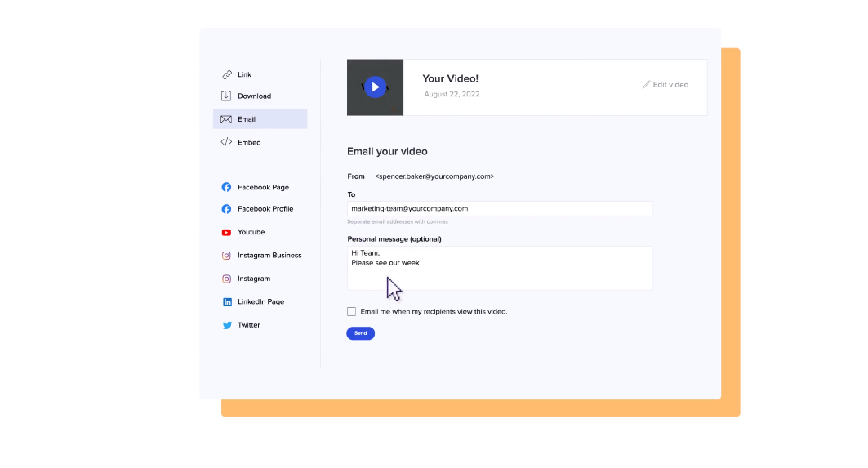Click the Twitter bird icon
Viewport: 868px width, 468px height.
tap(227, 326)
